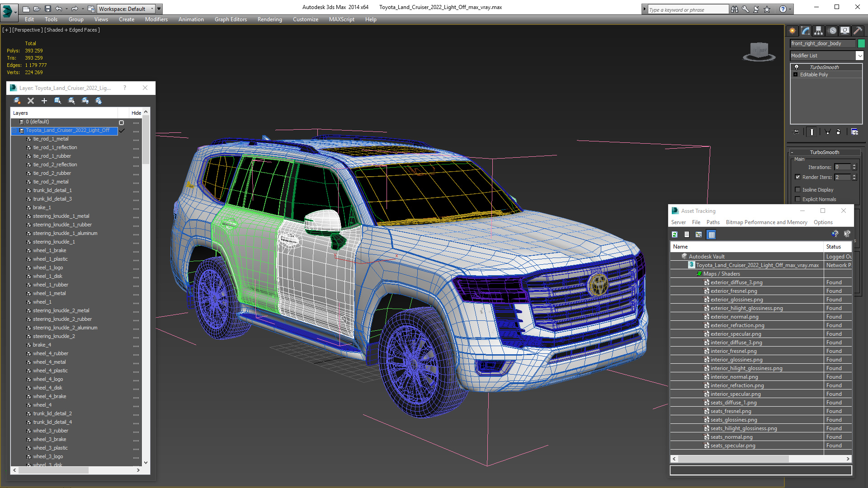Expand the Editable Poly plus sign
This screenshot has height=488, width=868.
[x=795, y=75]
